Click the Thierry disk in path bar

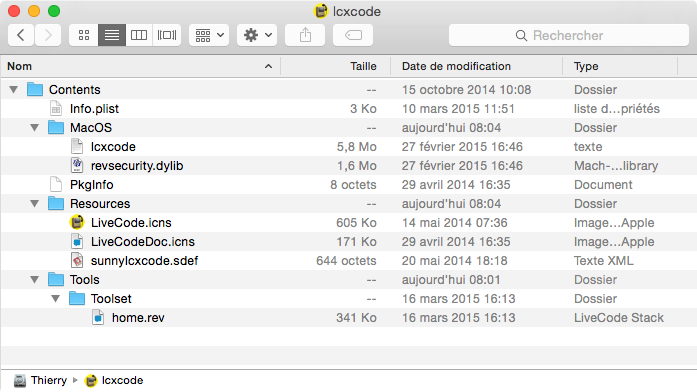point(40,380)
